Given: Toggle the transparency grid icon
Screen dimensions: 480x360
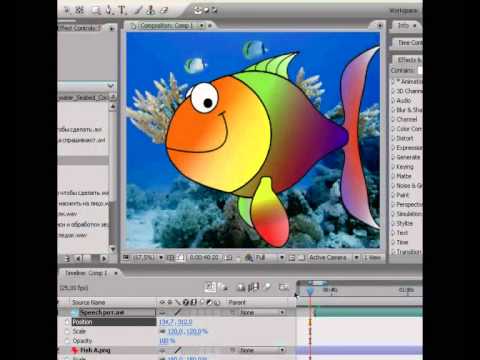Looking at the screenshot, I should (302, 258).
